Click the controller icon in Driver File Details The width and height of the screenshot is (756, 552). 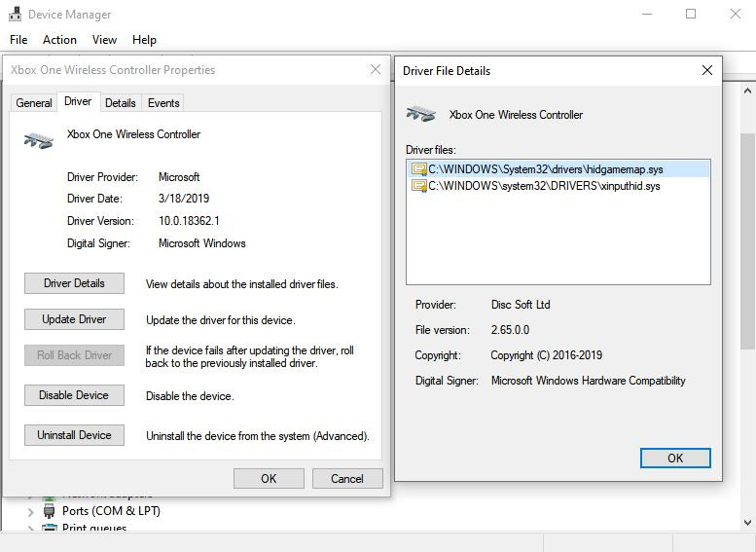point(420,114)
